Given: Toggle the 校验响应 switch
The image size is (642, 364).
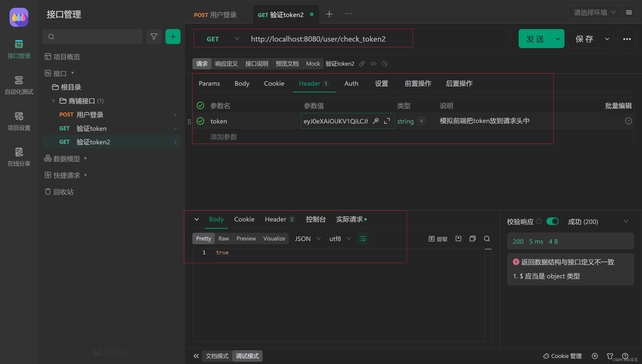Looking at the screenshot, I should point(552,221).
